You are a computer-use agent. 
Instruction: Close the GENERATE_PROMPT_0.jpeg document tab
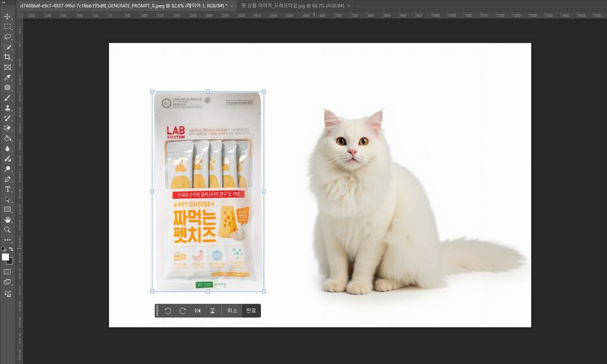click(x=232, y=6)
